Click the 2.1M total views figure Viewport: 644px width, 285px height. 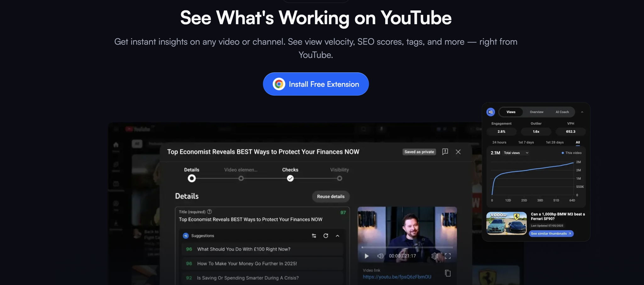tap(495, 153)
